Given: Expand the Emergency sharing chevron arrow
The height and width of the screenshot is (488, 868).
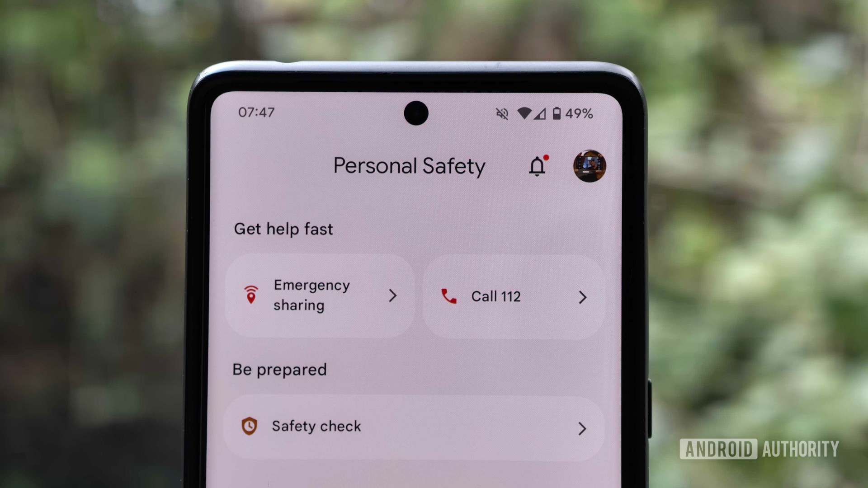Looking at the screenshot, I should point(393,296).
